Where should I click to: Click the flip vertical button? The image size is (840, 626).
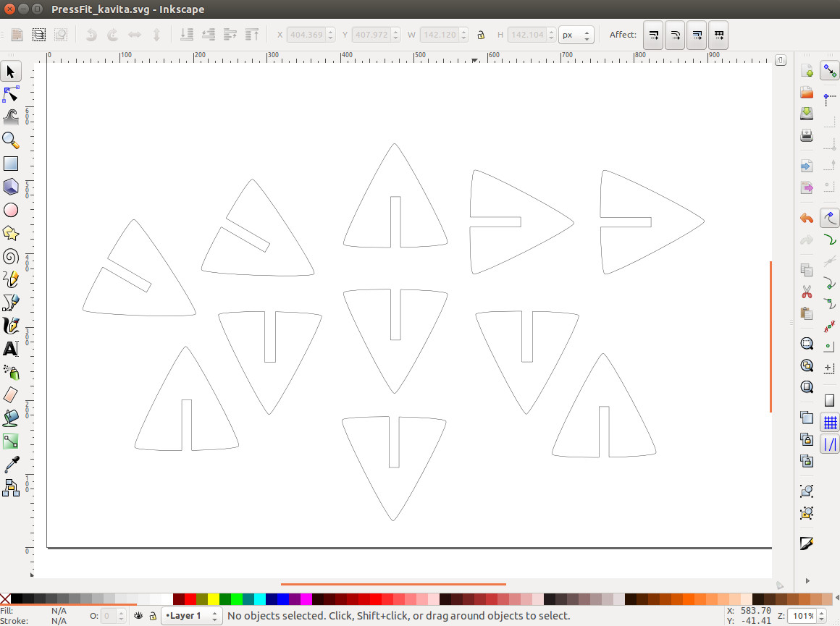point(156,35)
